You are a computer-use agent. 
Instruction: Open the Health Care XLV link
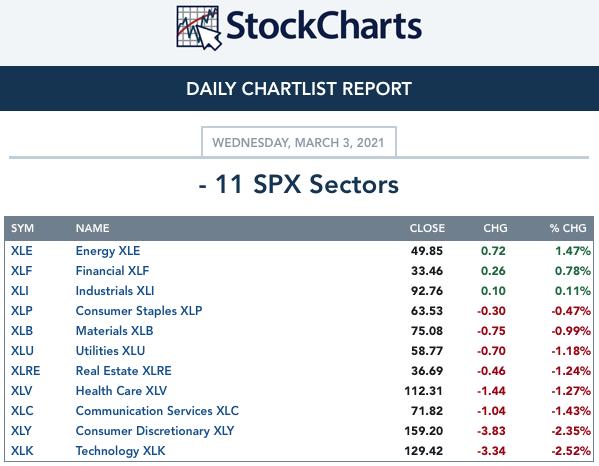[x=121, y=391]
